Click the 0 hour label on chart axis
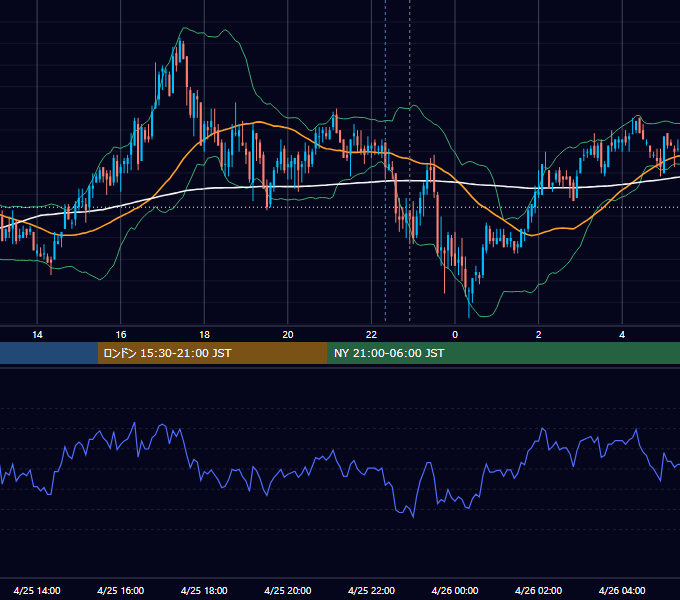The width and height of the screenshot is (680, 600). pos(455,335)
